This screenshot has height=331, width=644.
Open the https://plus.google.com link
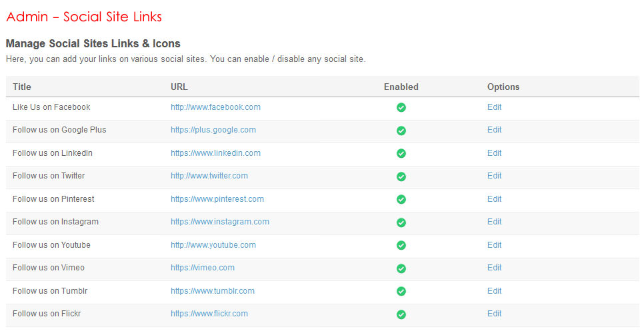tap(213, 130)
